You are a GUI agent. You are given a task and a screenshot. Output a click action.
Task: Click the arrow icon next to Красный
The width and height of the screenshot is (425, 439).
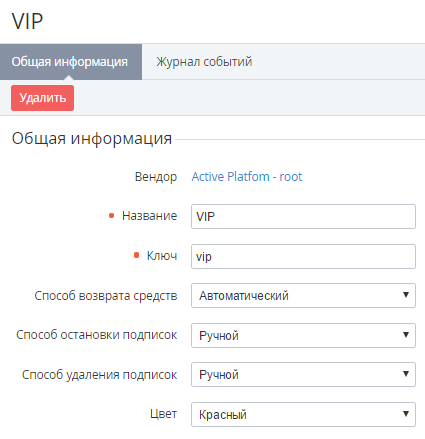pos(406,414)
